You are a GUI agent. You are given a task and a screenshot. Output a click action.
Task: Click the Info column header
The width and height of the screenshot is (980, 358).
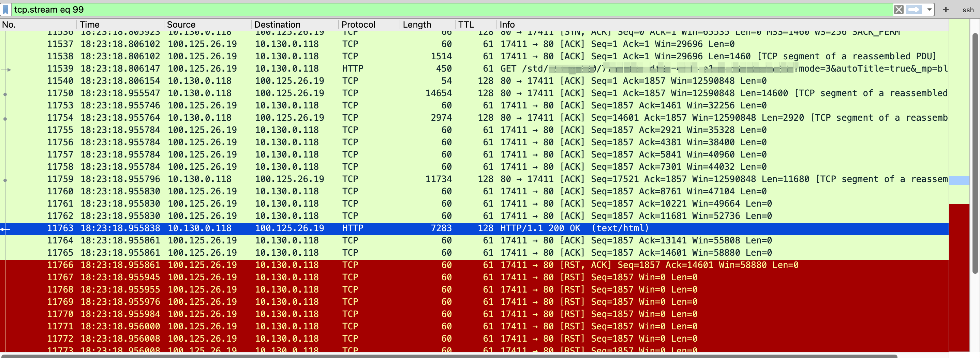507,25
